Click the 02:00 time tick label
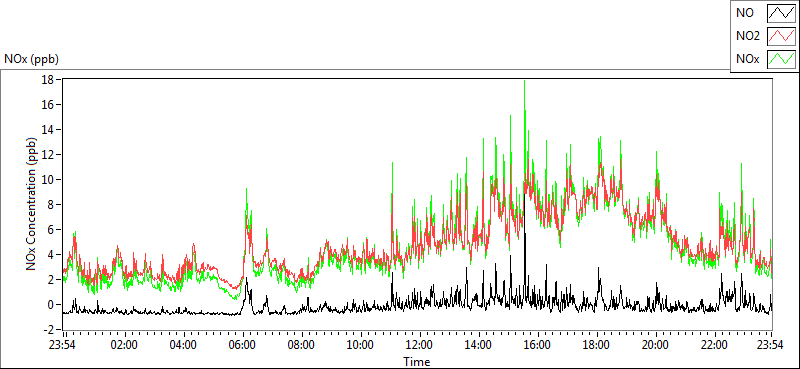 (x=124, y=345)
